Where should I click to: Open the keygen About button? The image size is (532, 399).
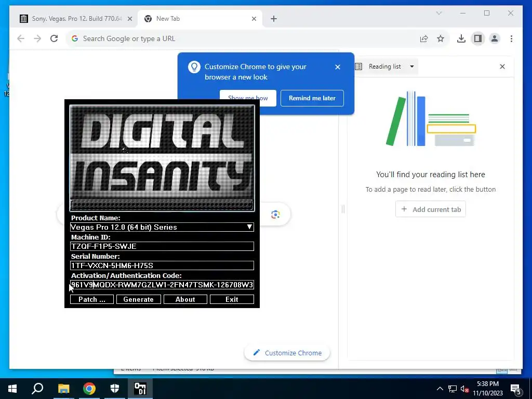click(185, 299)
